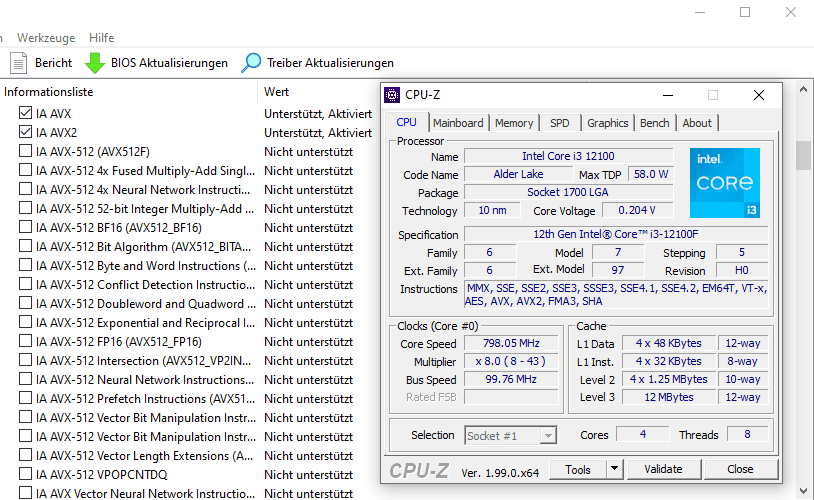This screenshot has width=814, height=500.
Task: Click the Wert column header
Action: pyautogui.click(x=276, y=92)
